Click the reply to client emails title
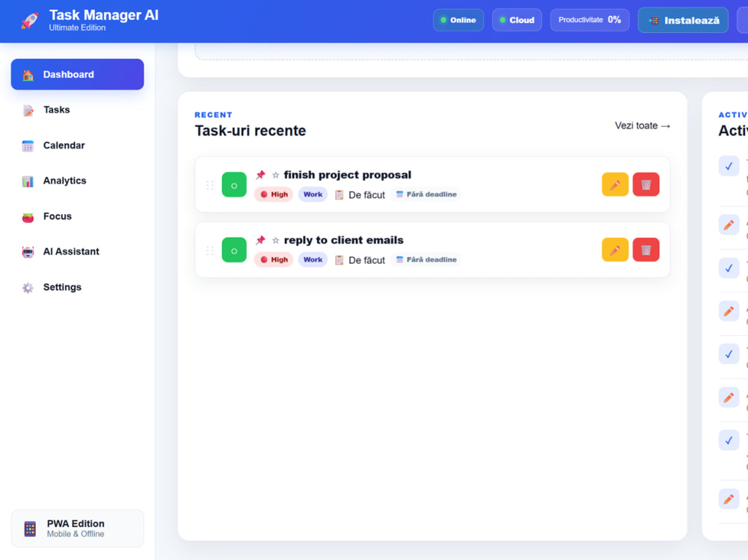The height and width of the screenshot is (560, 748). coord(343,241)
